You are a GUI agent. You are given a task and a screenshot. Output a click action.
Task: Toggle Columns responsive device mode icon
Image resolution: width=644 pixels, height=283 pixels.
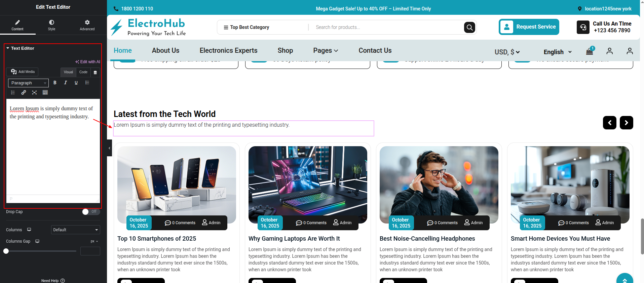[x=29, y=230]
